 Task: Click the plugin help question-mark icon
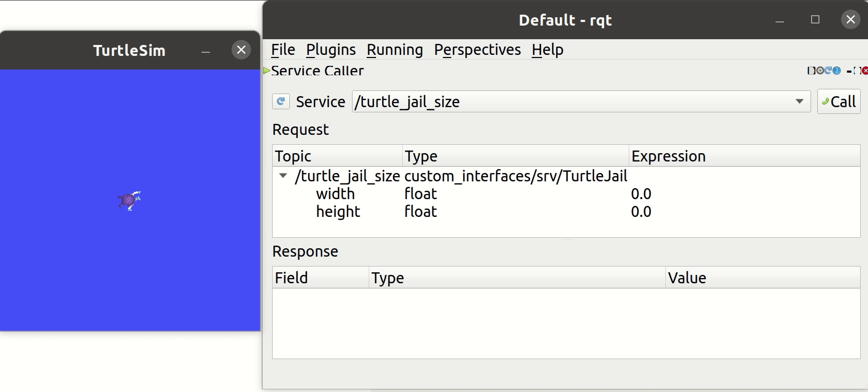pyautogui.click(x=837, y=71)
